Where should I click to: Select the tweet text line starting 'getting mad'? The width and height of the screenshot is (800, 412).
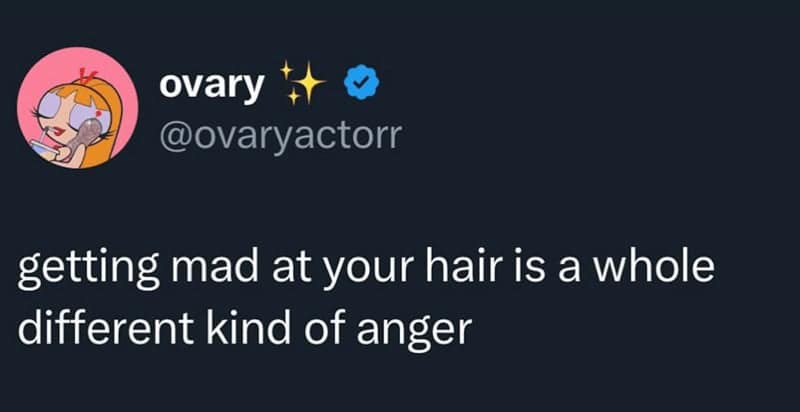tap(365, 269)
